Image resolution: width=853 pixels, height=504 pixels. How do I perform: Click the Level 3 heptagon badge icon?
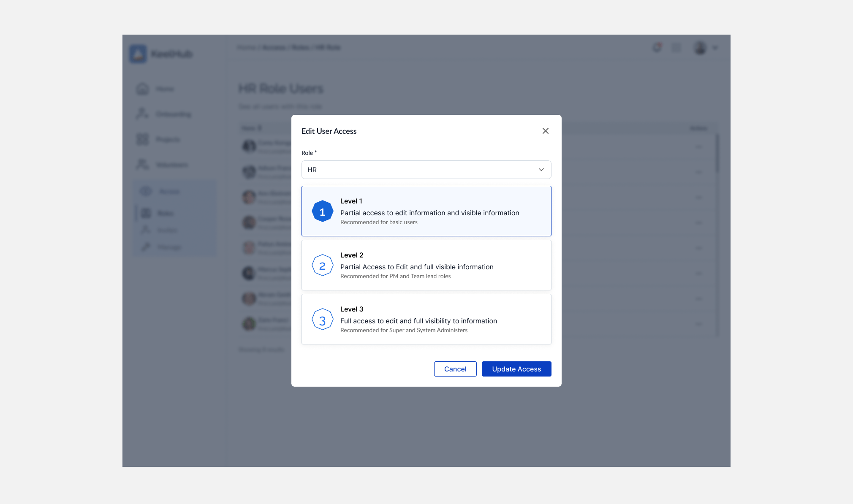coord(322,320)
